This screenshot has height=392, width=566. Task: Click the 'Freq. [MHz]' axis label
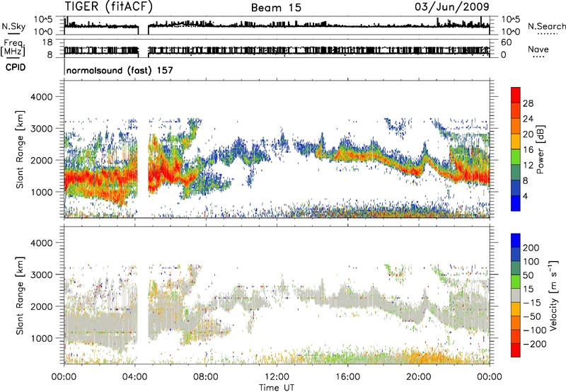(x=13, y=48)
